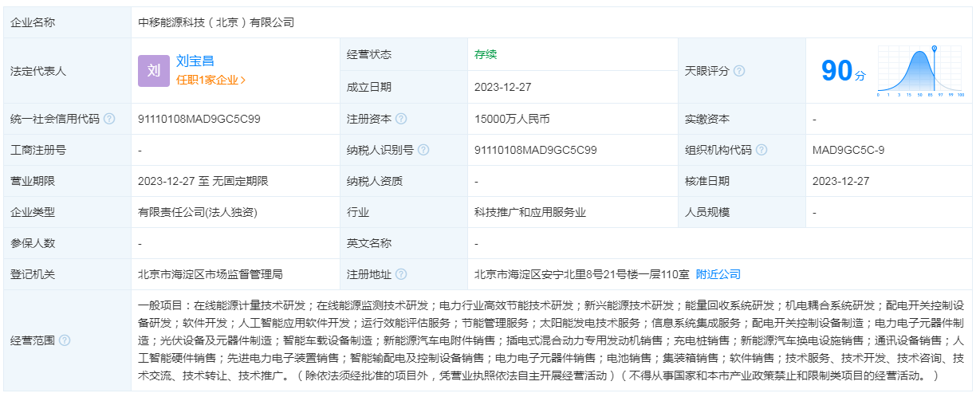980x397 pixels.
Task: Open the 附近公司 link
Action: [718, 274]
